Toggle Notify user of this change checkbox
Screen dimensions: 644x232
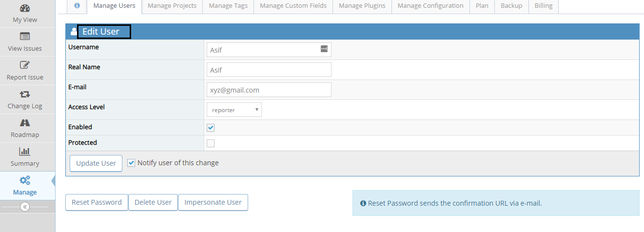131,163
